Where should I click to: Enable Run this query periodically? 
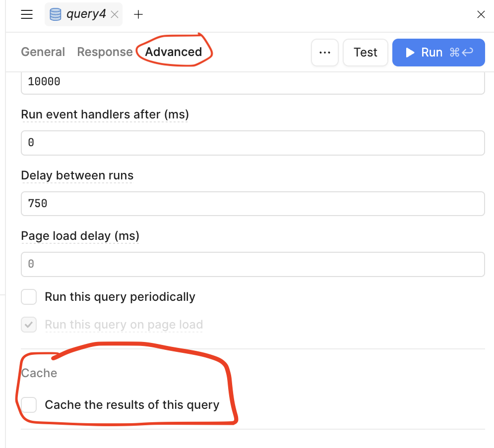[29, 297]
